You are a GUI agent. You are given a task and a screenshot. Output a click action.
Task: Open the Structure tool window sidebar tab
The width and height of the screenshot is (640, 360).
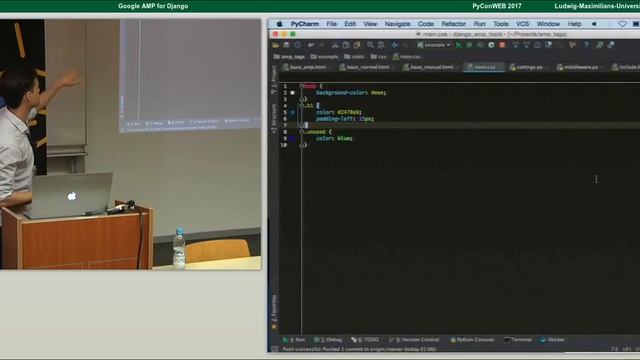pos(274,118)
